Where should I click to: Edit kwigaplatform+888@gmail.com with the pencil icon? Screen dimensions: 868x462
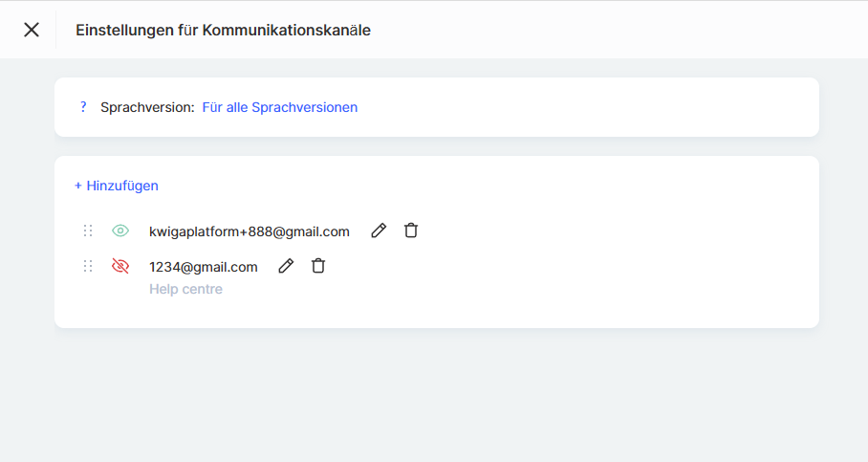(379, 231)
